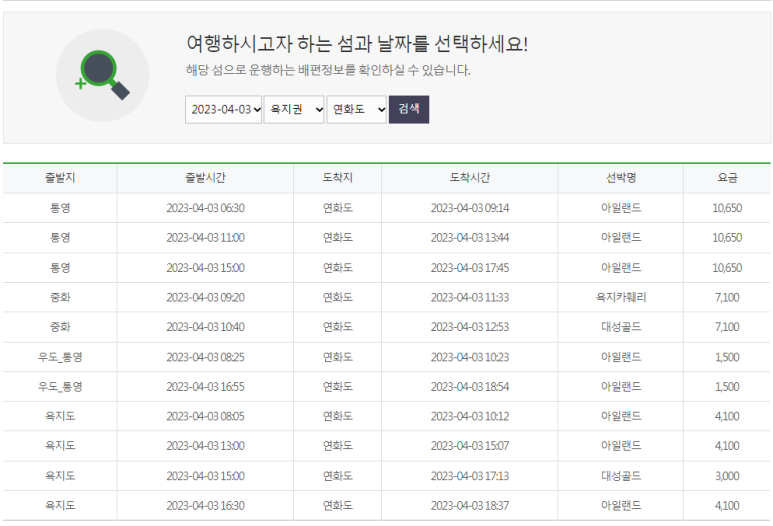Select departure time 2023-04-03 10:40
This screenshot has width=773, height=526.
(205, 327)
